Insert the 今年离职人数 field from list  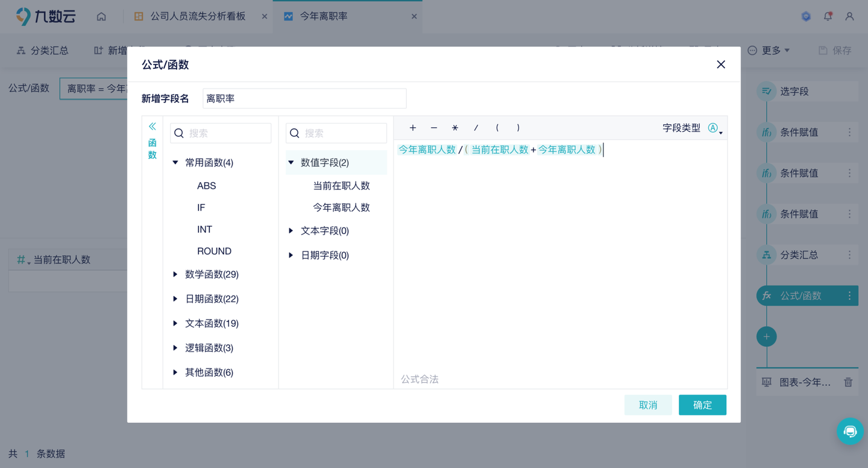coord(341,207)
